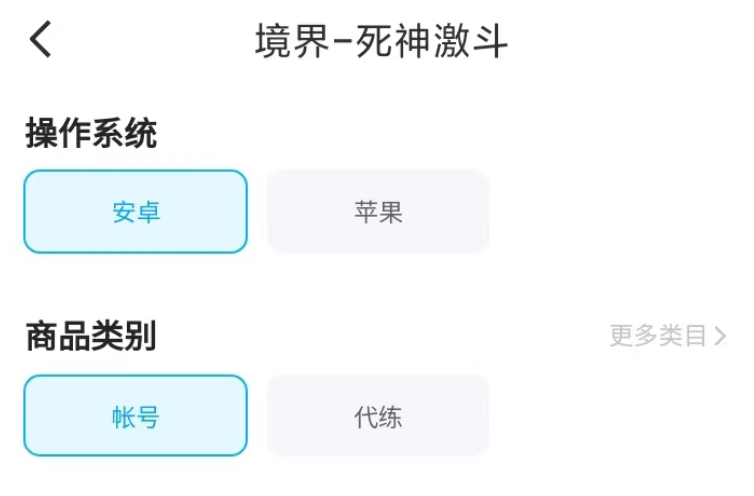Viewport: 754px width, 496px height.
Task: Click the 商品类别 section heading
Action: (91, 337)
